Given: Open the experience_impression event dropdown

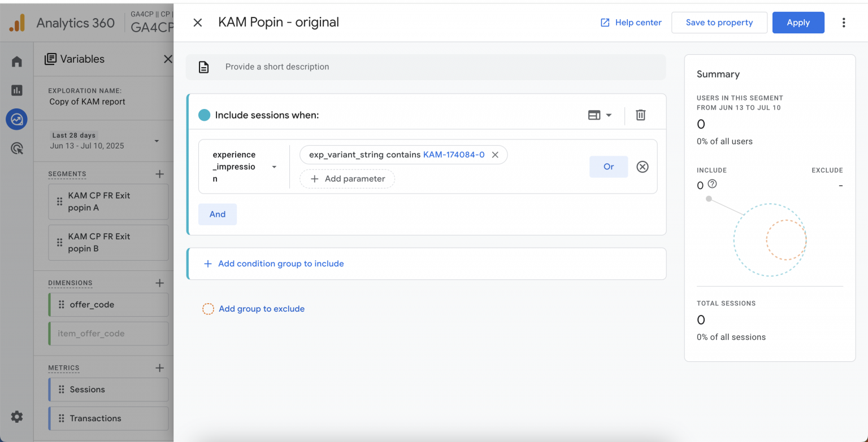Looking at the screenshot, I should [274, 167].
